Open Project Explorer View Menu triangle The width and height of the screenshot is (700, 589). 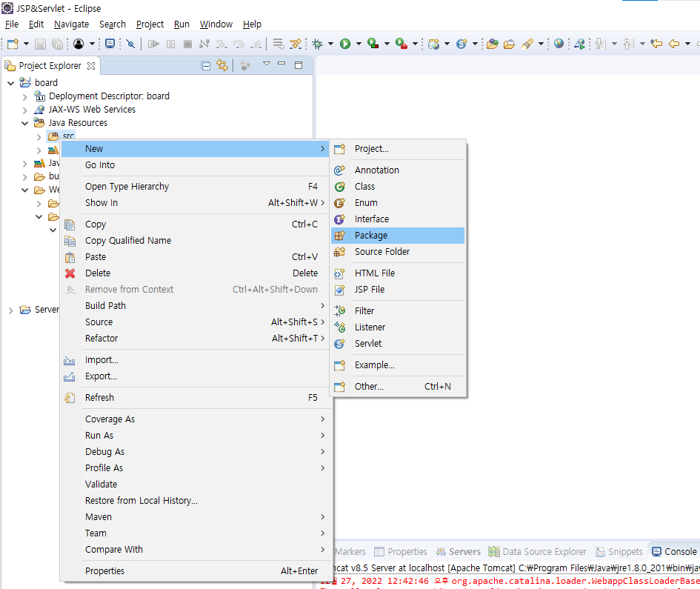pos(266,64)
